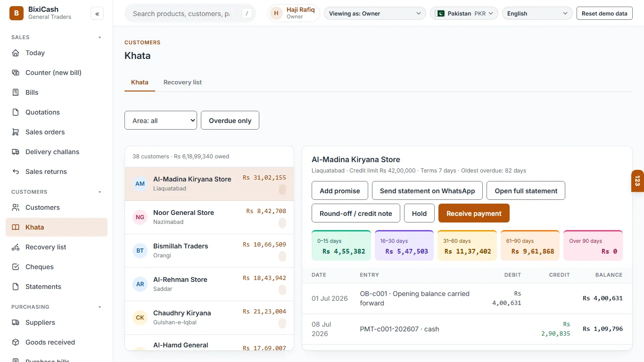Switch to the Khata tab
This screenshot has height=362, width=644.
[x=140, y=82]
